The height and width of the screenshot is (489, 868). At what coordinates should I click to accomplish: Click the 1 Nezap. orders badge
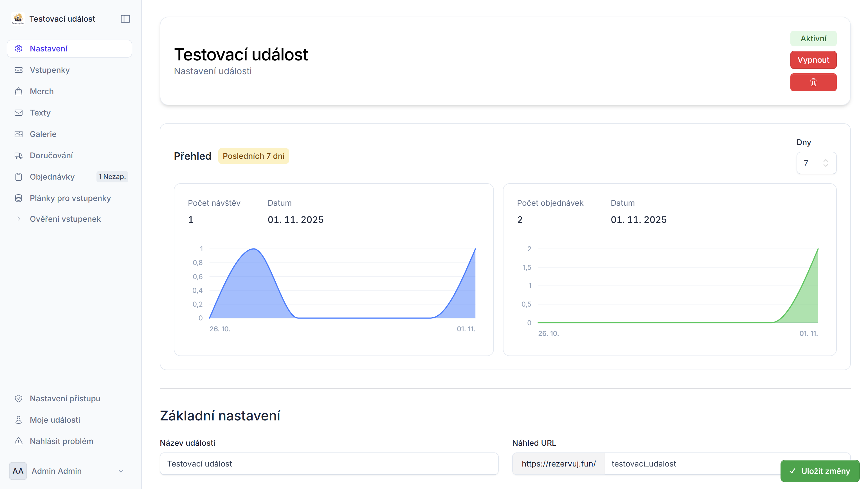112,177
